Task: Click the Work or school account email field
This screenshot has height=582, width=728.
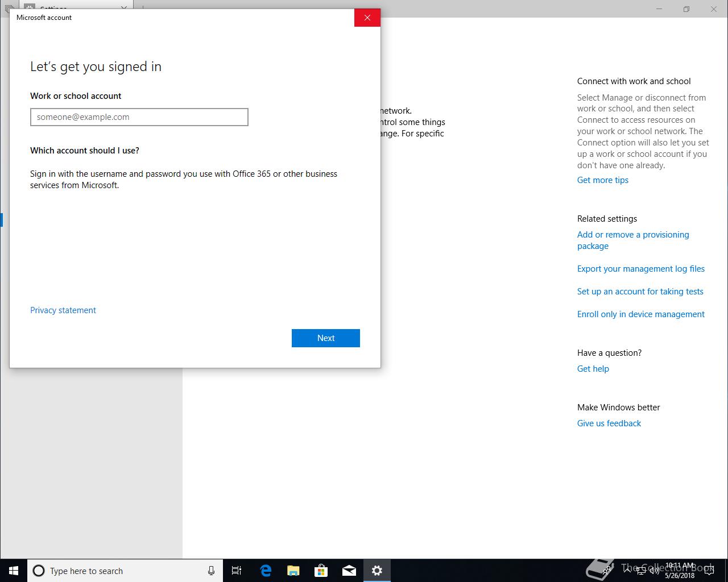Action: (x=139, y=117)
